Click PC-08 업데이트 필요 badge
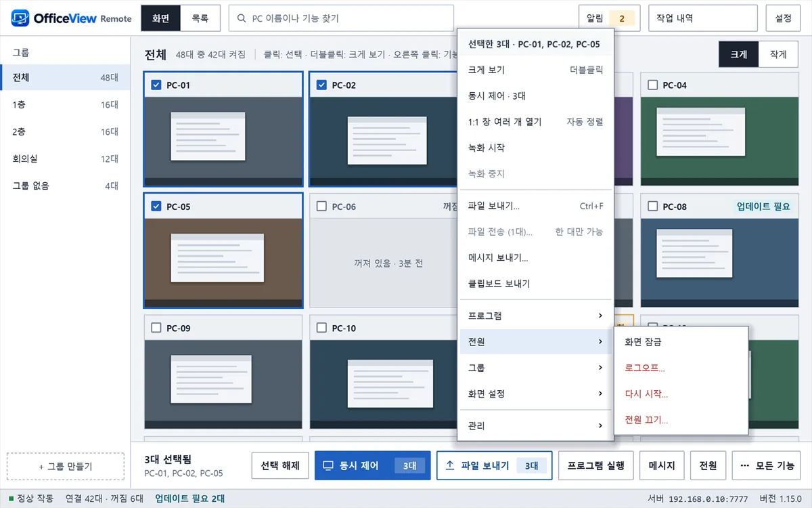The image size is (812, 508). [x=763, y=207]
